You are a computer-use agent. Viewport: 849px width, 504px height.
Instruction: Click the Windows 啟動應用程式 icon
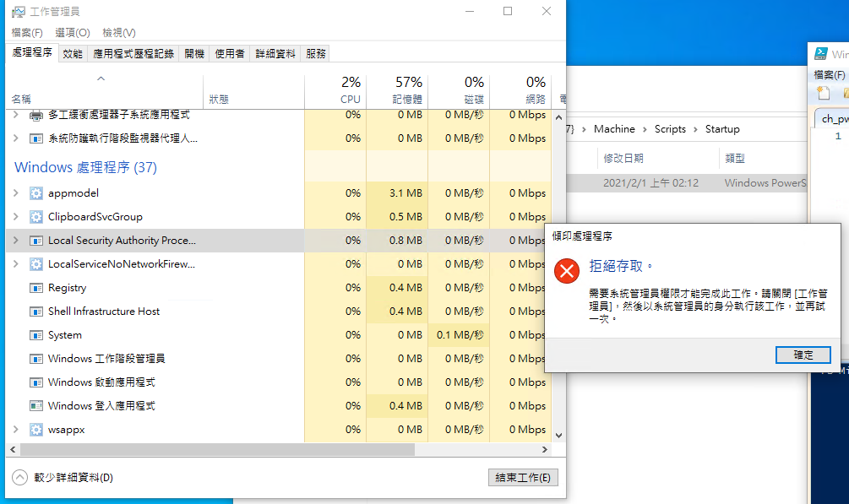pyautogui.click(x=35, y=382)
